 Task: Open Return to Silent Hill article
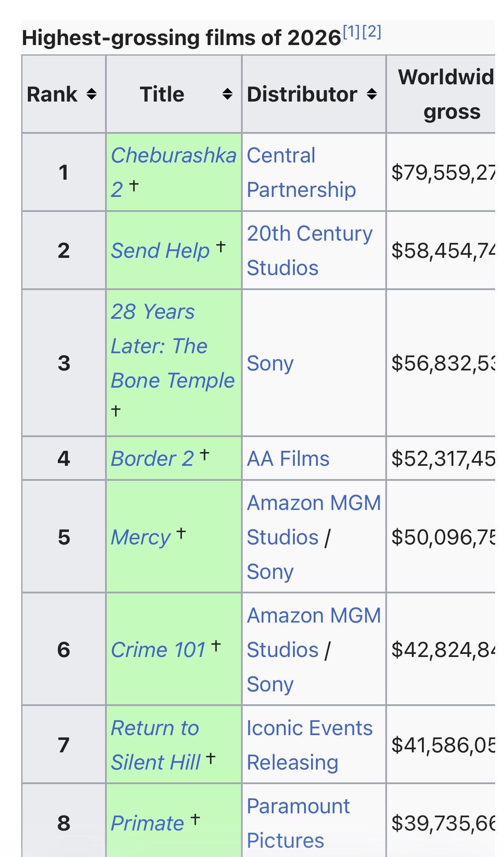pos(155,745)
